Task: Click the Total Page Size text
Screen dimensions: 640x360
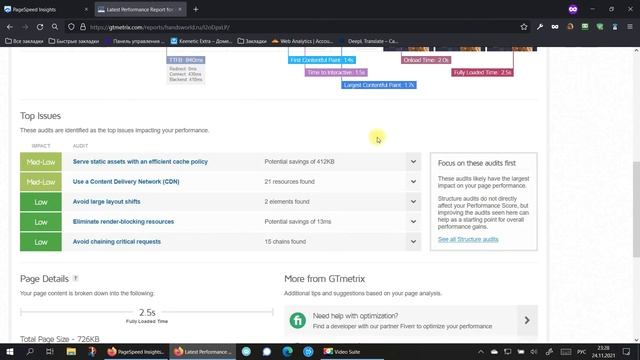Action: coord(60,339)
